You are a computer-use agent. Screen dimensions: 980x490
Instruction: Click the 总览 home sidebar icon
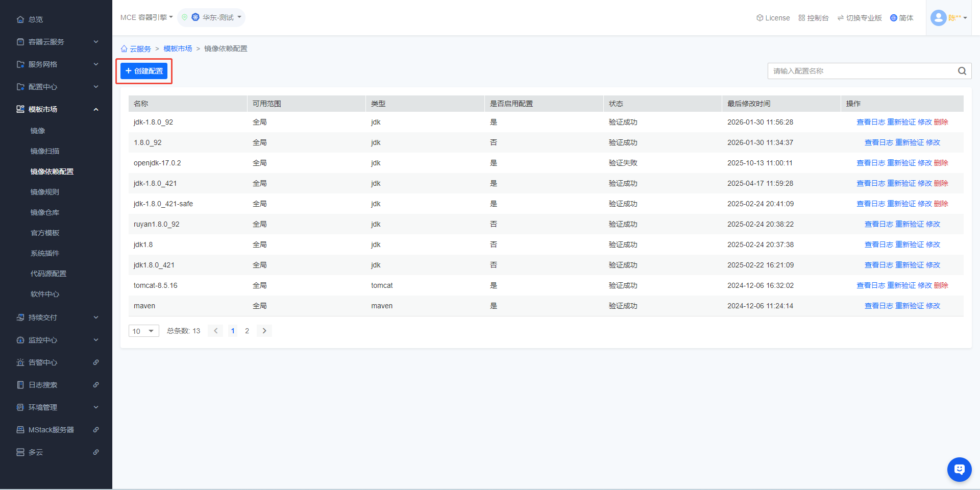(x=20, y=19)
